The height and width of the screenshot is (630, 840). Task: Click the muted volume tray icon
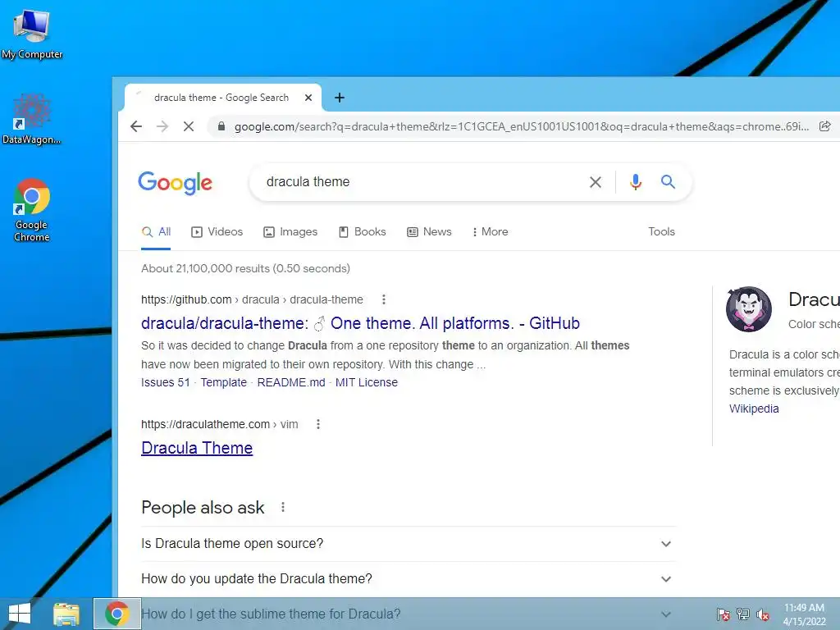pyautogui.click(x=763, y=614)
